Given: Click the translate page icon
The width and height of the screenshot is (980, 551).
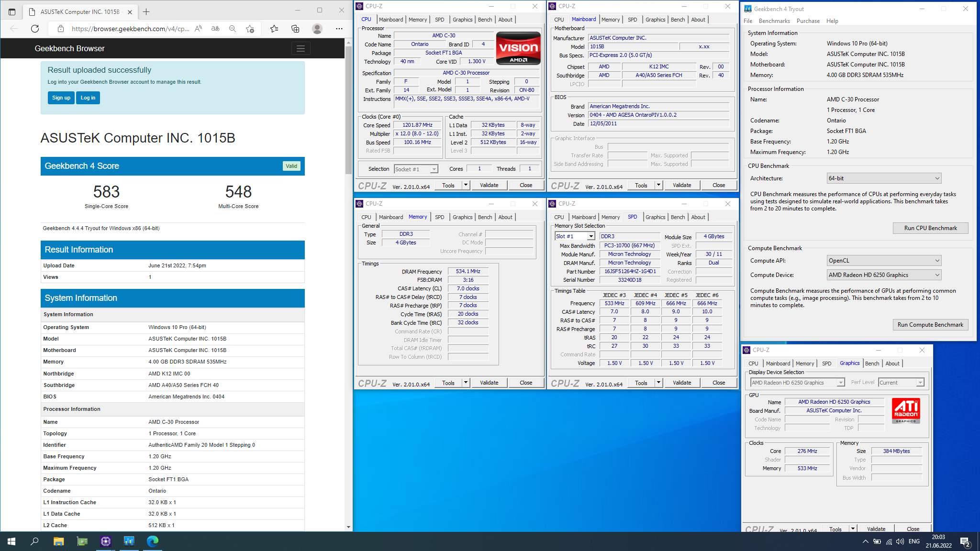Looking at the screenshot, I should [215, 29].
